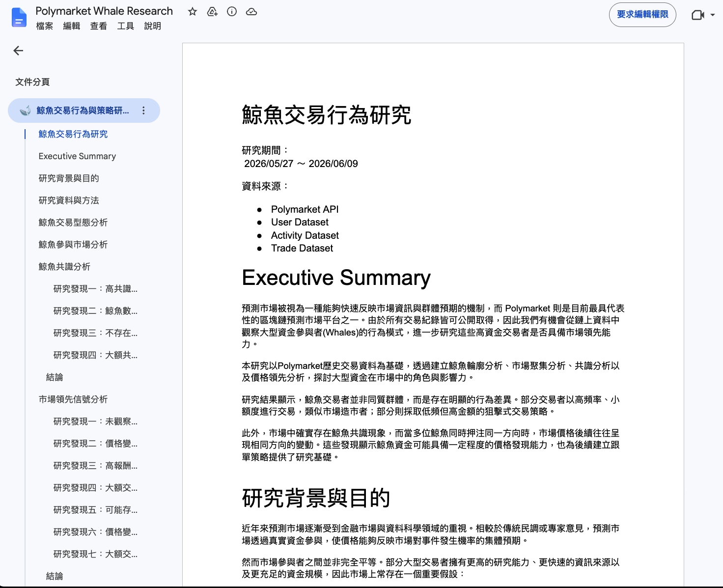
Task: Open outline item 研究發現二：價格變...
Action: [95, 444]
